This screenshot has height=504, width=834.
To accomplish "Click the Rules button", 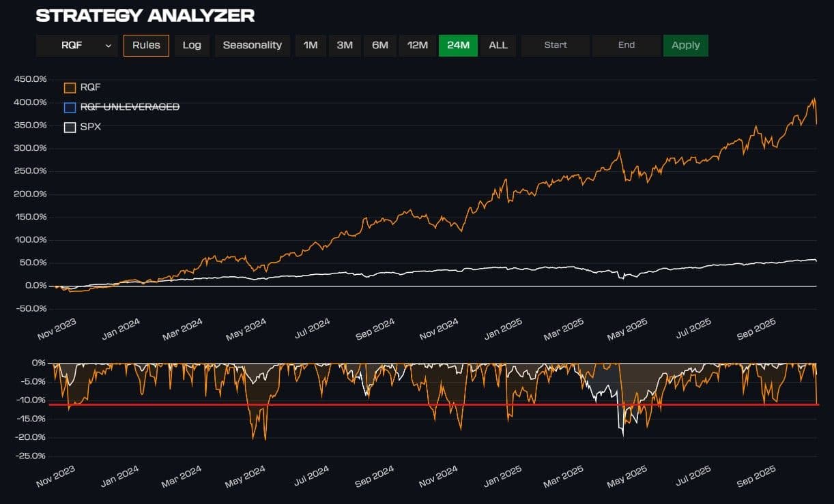I will [146, 46].
